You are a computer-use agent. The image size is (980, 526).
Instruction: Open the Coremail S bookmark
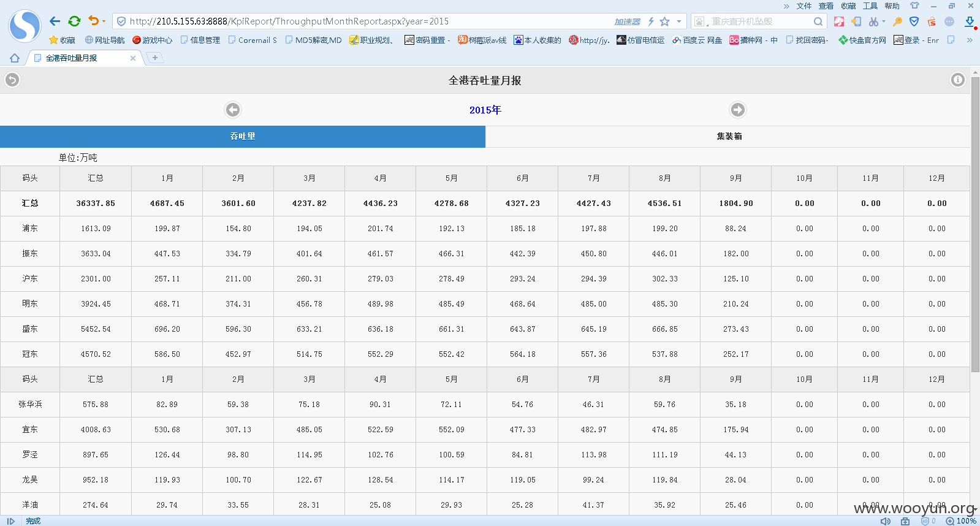click(x=253, y=40)
